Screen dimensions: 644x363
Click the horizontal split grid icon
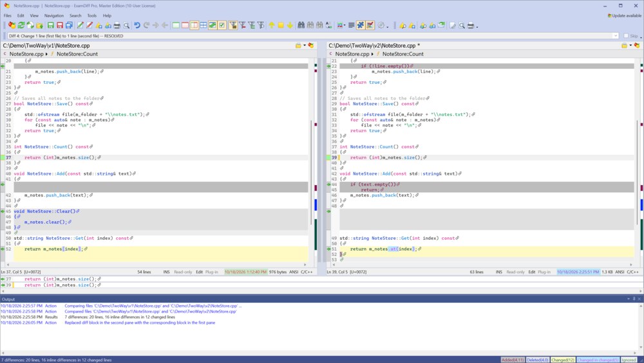tap(204, 26)
